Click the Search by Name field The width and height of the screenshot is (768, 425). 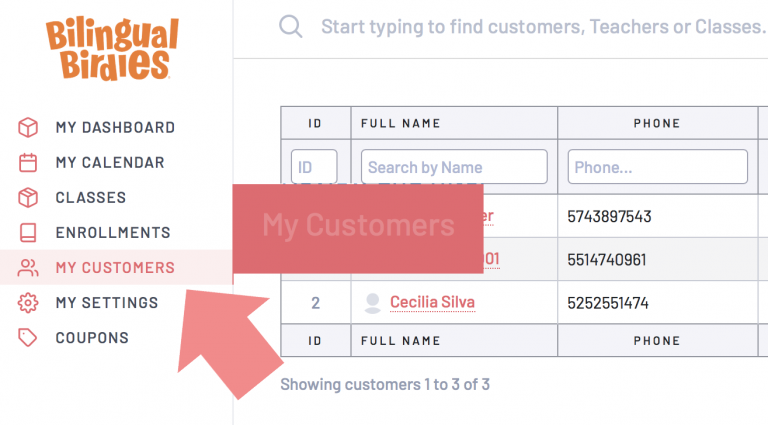point(454,167)
